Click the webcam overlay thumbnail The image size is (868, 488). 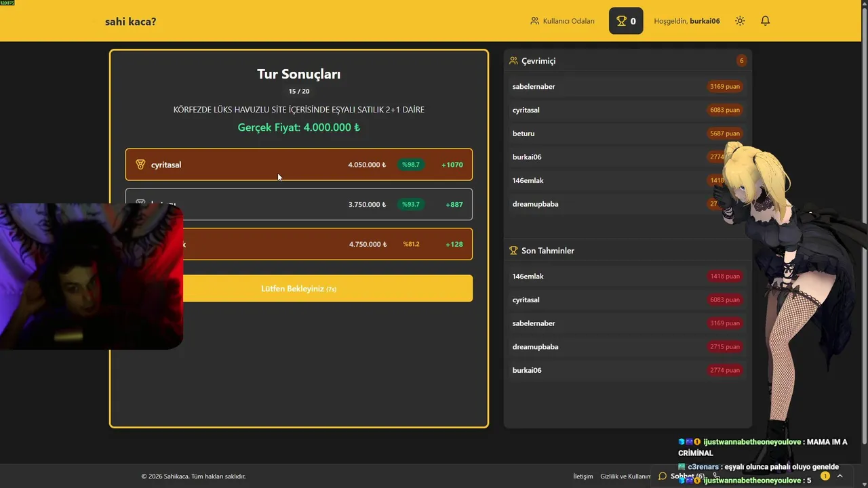(92, 277)
